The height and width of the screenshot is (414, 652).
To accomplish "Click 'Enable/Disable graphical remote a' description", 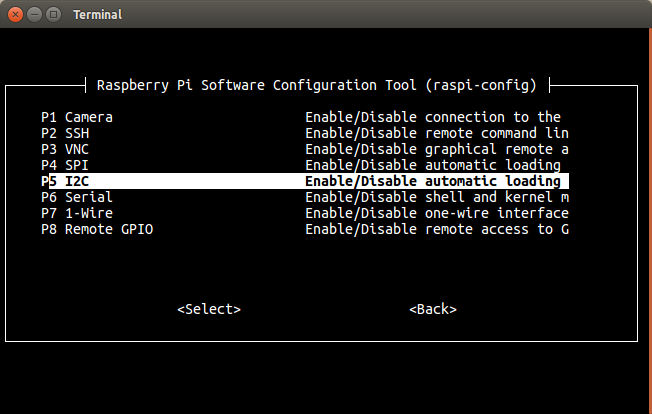I will coord(437,149).
